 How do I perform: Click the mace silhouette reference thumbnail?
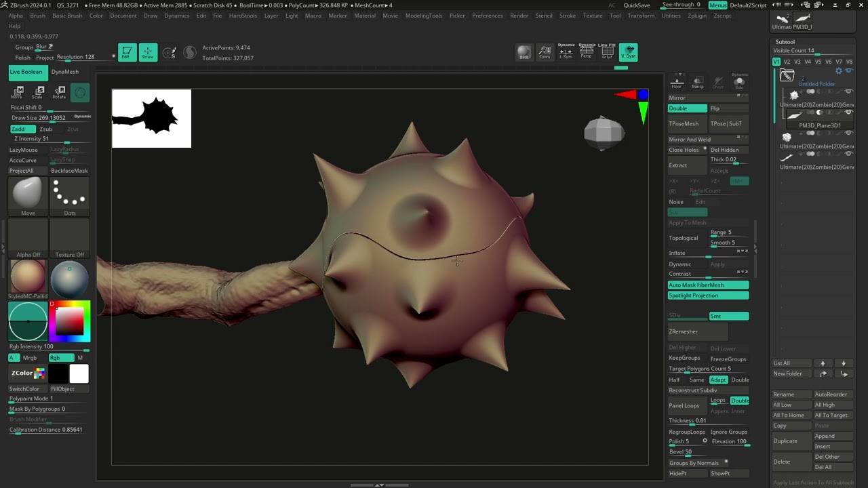point(151,118)
